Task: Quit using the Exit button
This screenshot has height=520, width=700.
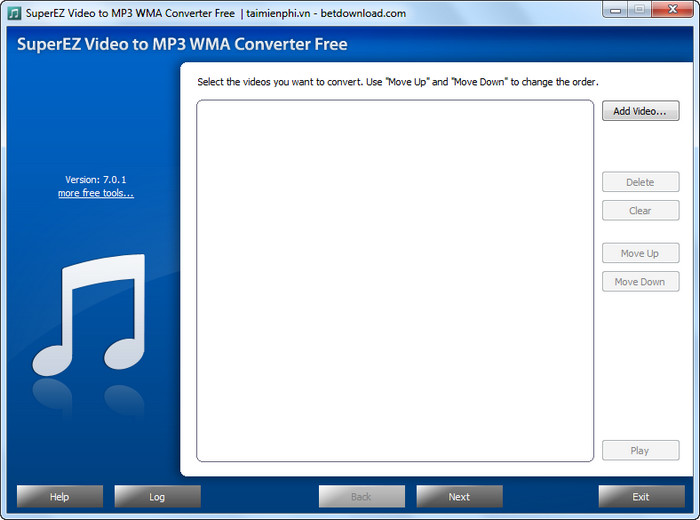Action: click(x=642, y=496)
